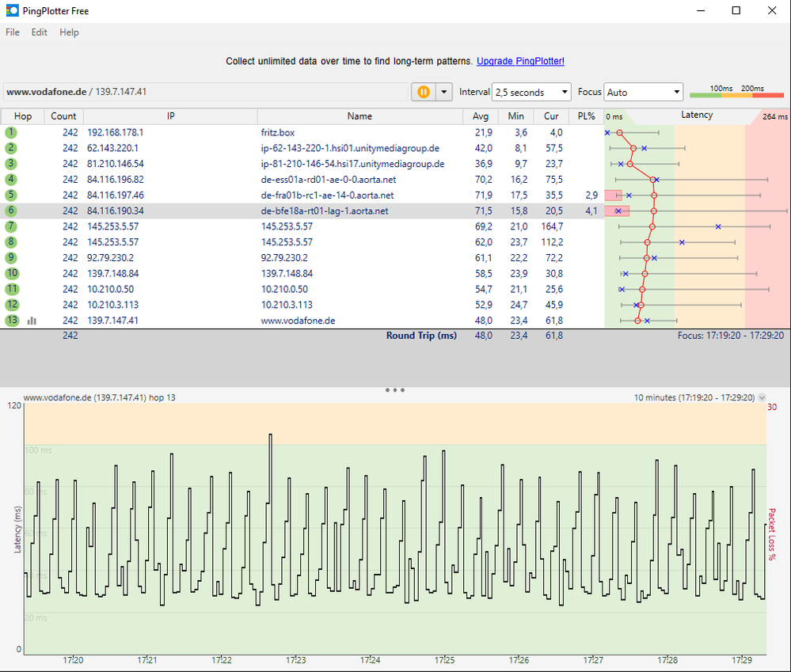791x672 pixels.
Task: Select de-ess01a-rd01-ae-0-0.aorta.net name
Action: coord(329,180)
